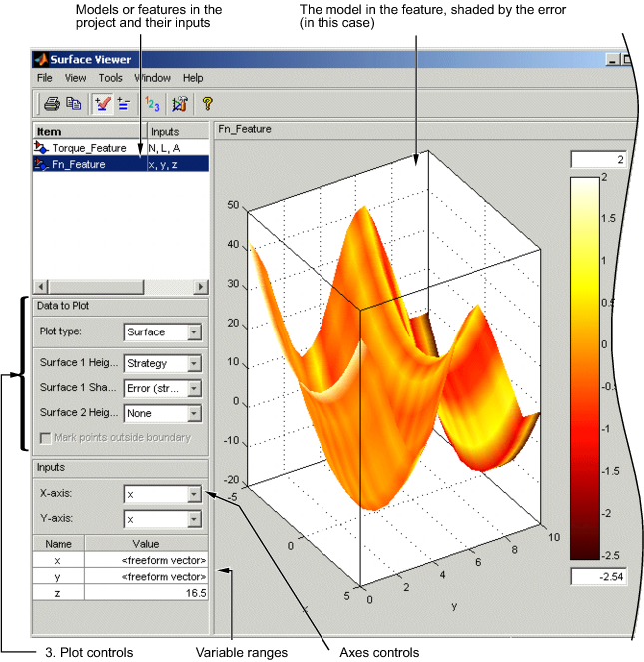Click the Print toolbar icon
Screen dimensions: 644x662
coord(52,104)
